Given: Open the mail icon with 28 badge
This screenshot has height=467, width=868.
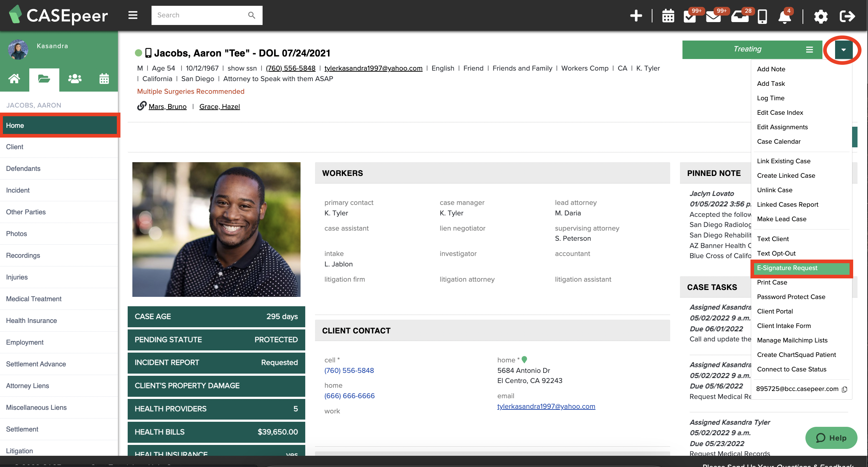Looking at the screenshot, I should (740, 17).
